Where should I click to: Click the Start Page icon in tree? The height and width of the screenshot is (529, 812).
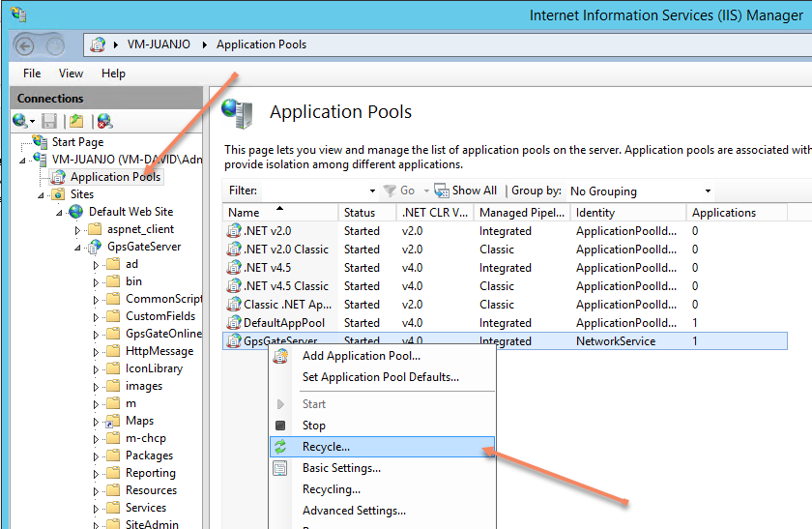click(x=41, y=141)
